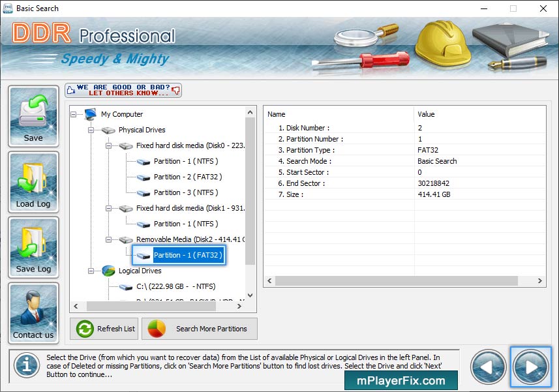Viewport: 559px width, 392px height.
Task: Click the C:\ drive icon
Action: [126, 287]
